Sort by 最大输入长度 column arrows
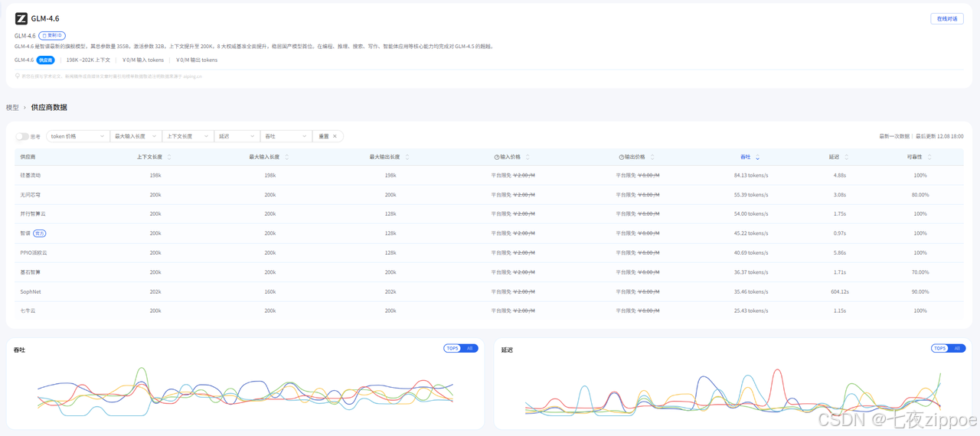 point(287,157)
